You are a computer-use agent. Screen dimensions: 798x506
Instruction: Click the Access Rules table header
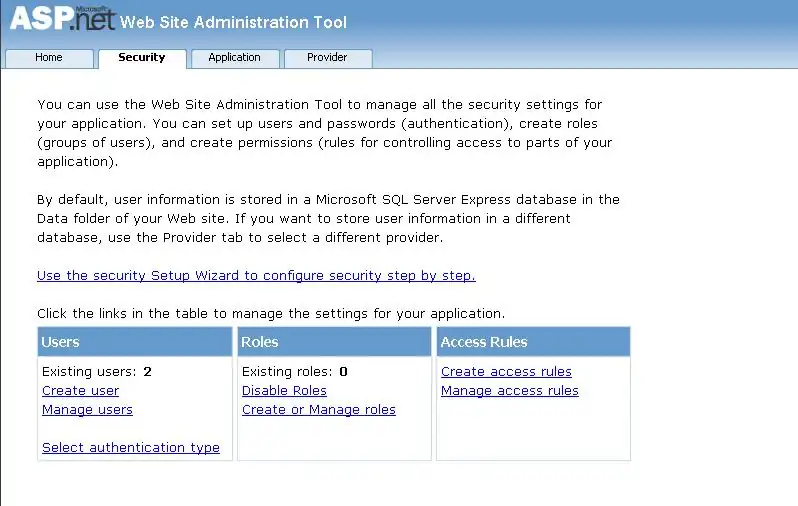pos(533,342)
